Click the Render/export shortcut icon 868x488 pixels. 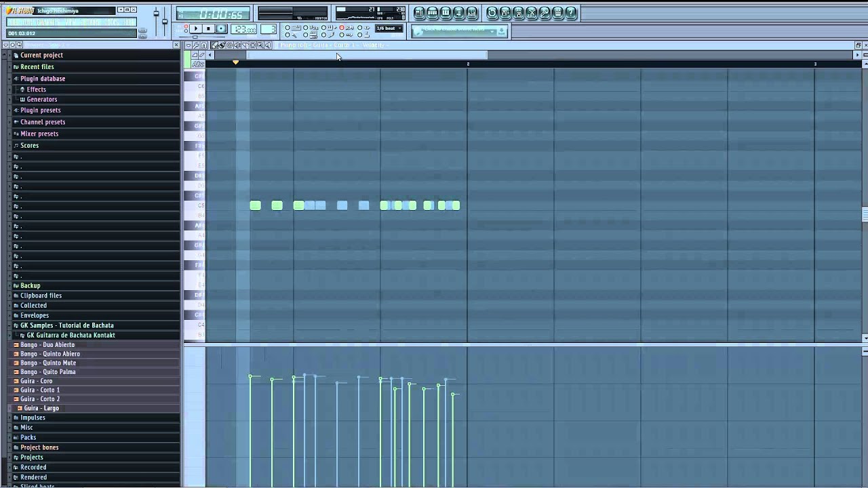pyautogui.click(x=518, y=13)
